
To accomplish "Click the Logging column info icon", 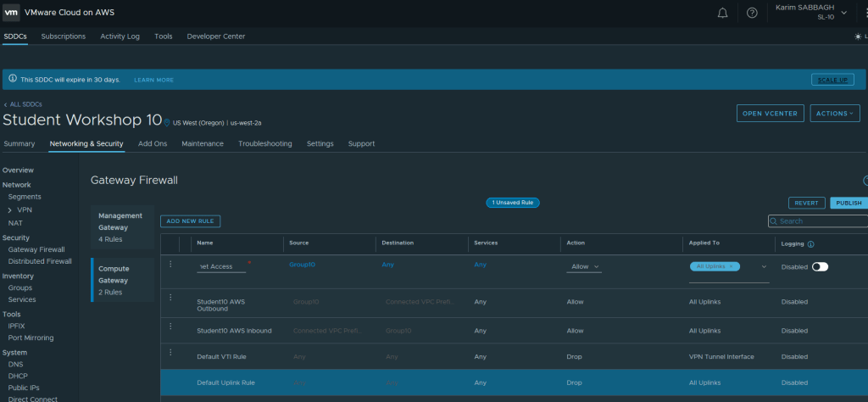I will 811,243.
